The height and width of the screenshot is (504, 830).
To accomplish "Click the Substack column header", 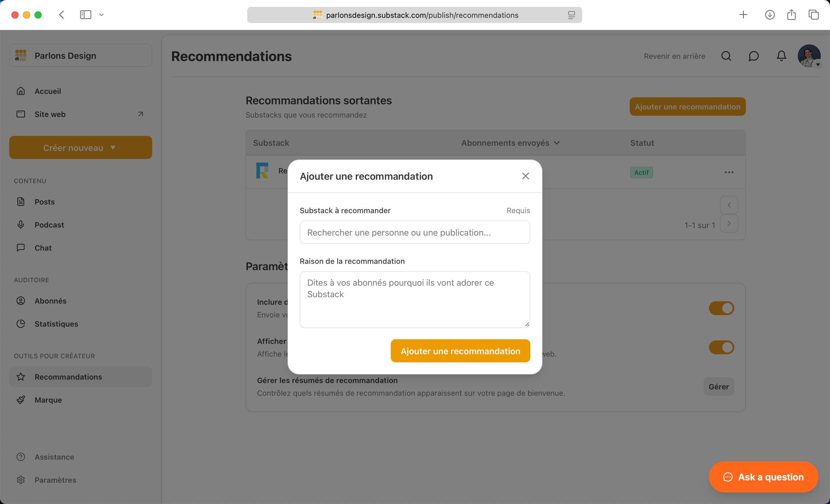I will pos(271,143).
